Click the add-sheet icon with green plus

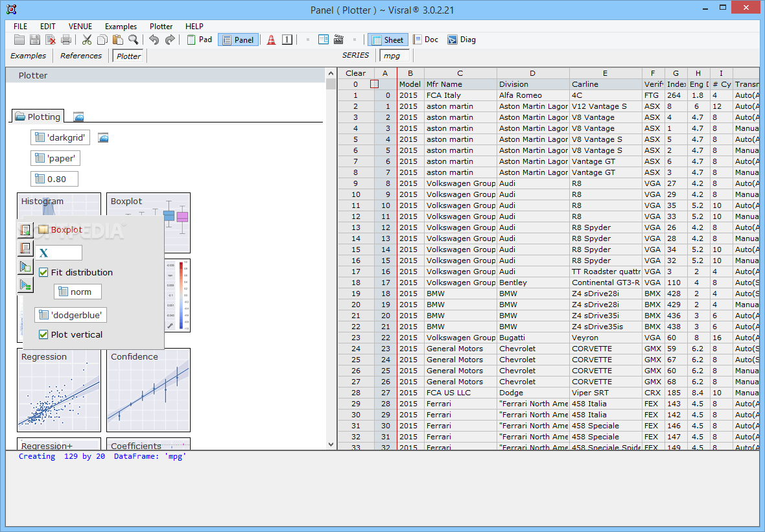(25, 229)
